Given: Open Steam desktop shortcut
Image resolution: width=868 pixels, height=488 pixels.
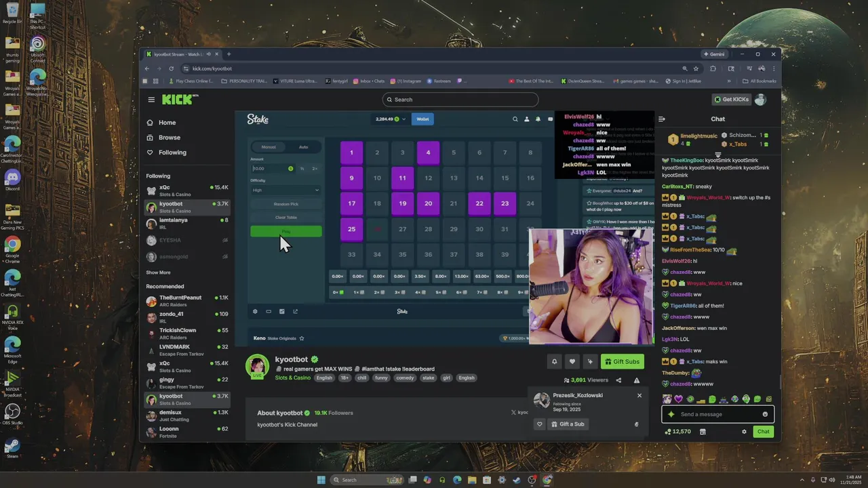Looking at the screenshot, I should click(12, 448).
